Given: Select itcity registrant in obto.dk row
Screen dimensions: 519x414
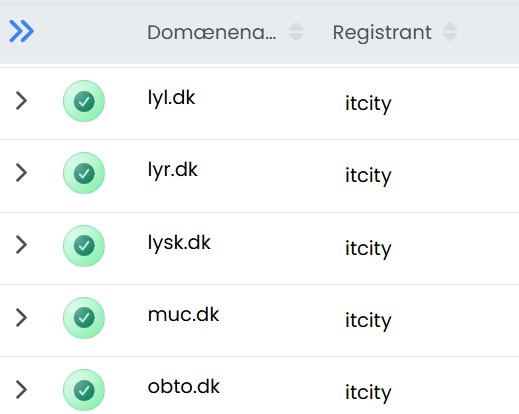Looking at the screenshot, I should [368, 392].
